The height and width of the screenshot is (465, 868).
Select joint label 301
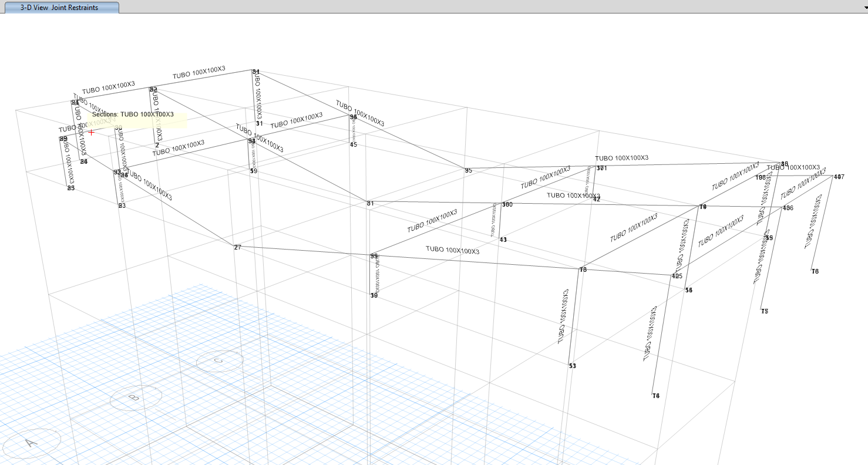coord(601,169)
